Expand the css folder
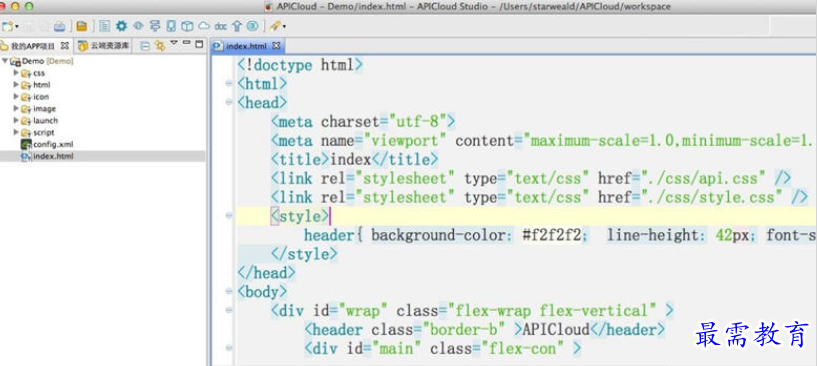 16,72
